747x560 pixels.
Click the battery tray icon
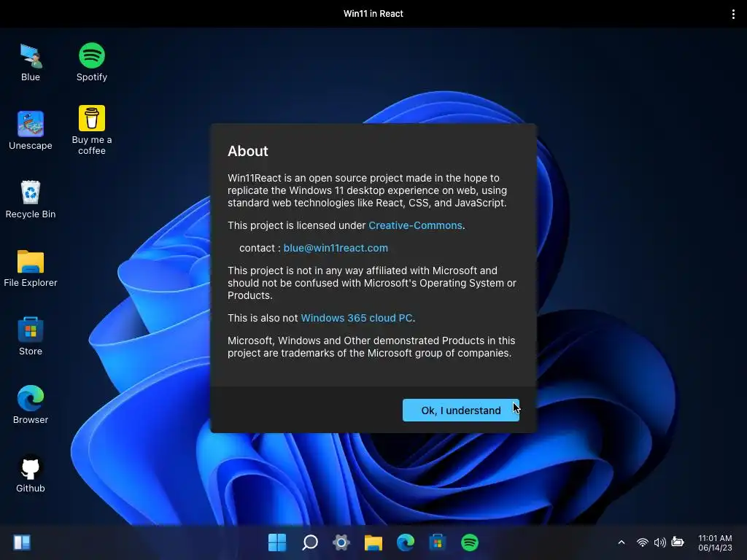click(678, 542)
